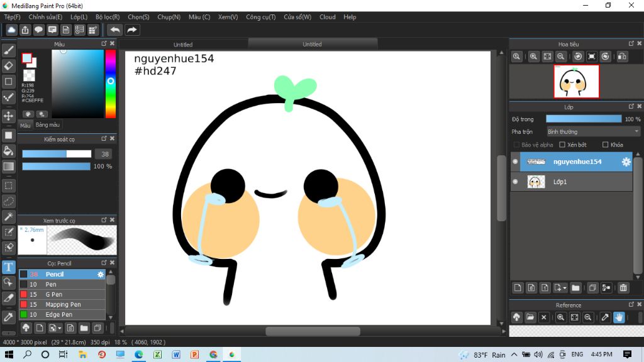Open the notification center in taskbar

[x=627, y=354]
